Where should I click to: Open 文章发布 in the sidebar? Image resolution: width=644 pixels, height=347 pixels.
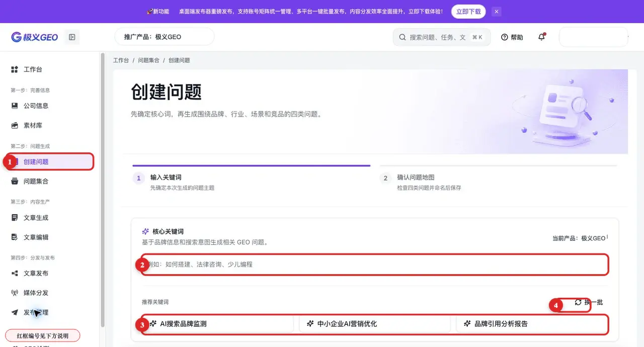(x=50, y=274)
